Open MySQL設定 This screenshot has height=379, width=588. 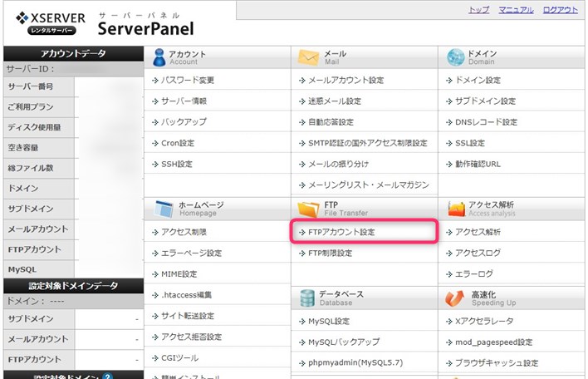(329, 321)
